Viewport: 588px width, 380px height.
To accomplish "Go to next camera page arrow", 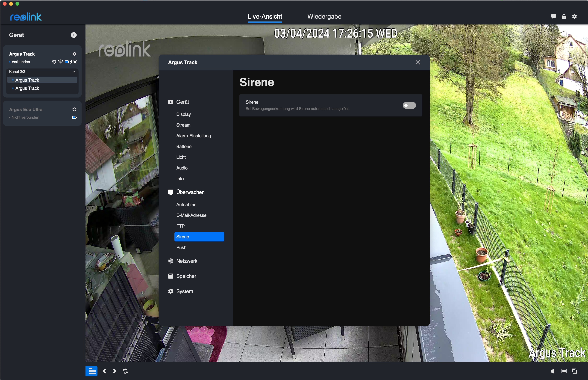I will click(x=115, y=371).
